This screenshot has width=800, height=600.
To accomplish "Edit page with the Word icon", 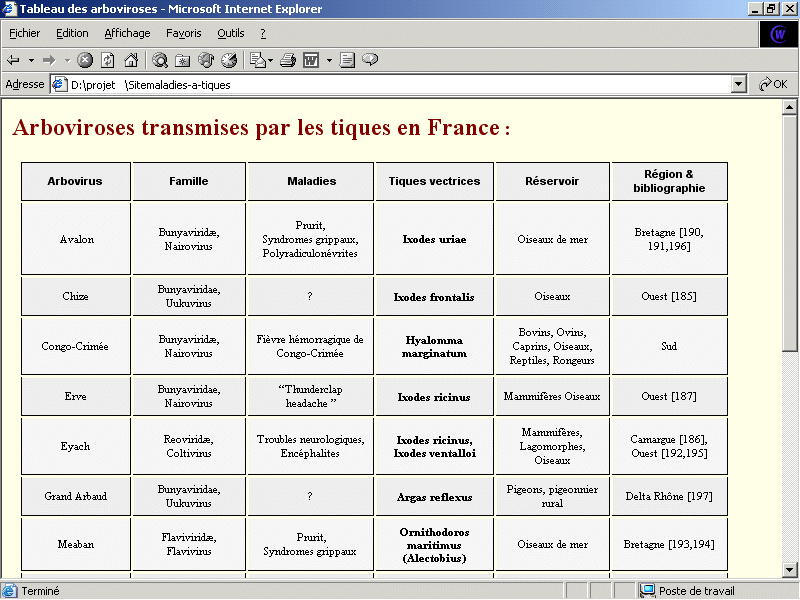I will pos(311,60).
